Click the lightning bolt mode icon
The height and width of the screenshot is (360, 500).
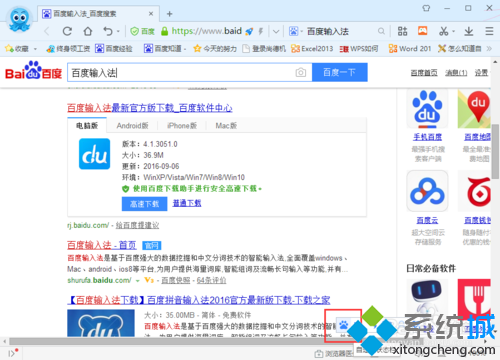pos(261,31)
